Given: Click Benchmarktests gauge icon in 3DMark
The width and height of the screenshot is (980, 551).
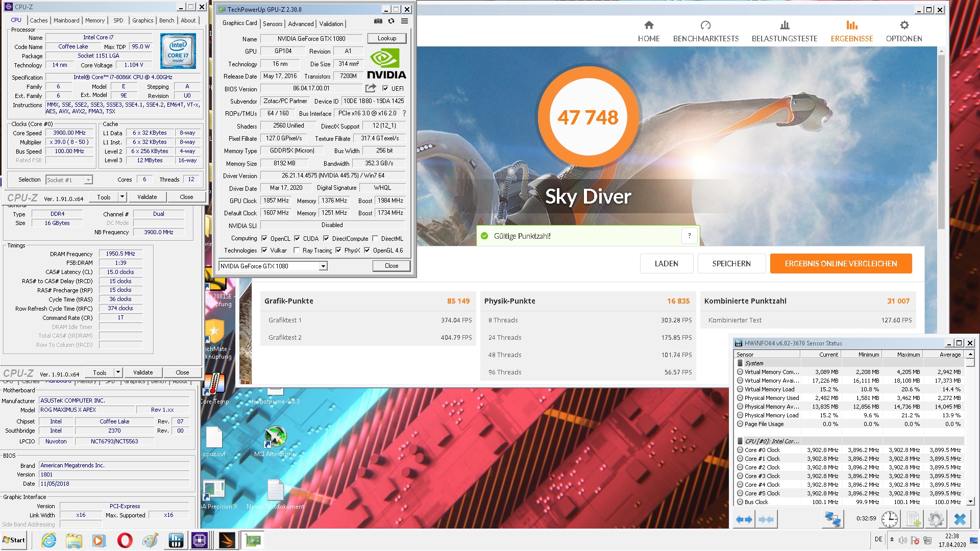Looking at the screenshot, I should 706,25.
